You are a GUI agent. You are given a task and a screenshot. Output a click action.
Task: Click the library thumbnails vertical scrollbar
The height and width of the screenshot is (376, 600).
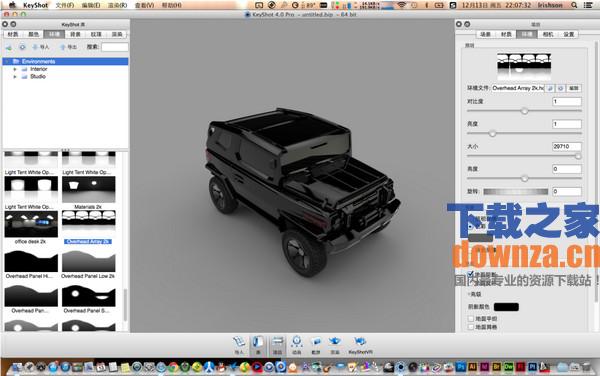tap(125, 305)
